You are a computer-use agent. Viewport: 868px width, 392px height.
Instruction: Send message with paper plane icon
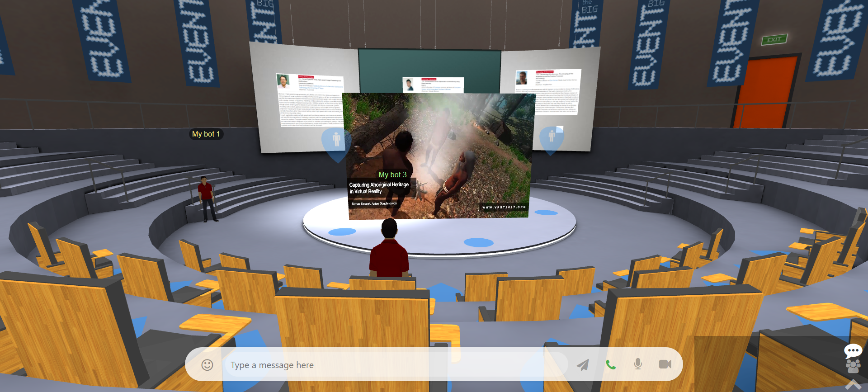[583, 364]
